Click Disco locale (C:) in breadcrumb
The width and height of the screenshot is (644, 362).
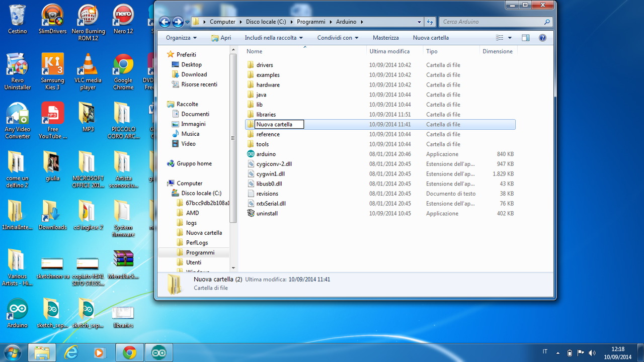coord(265,22)
